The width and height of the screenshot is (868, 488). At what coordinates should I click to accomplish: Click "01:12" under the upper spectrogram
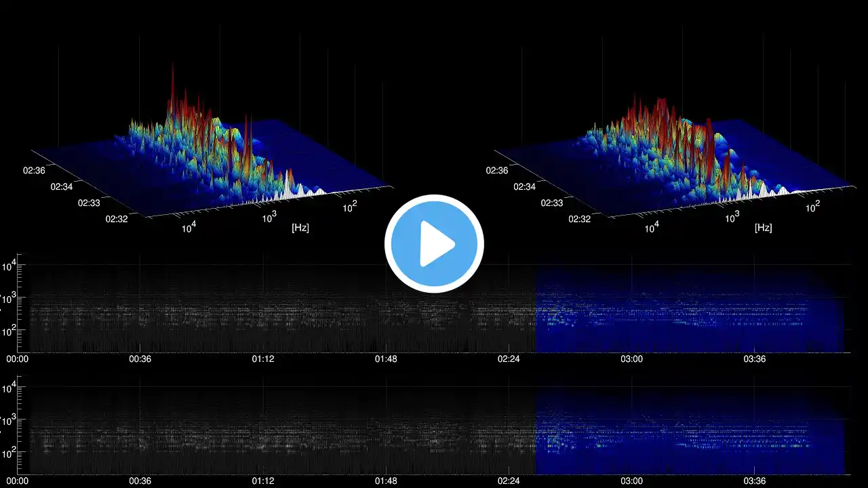click(x=263, y=359)
